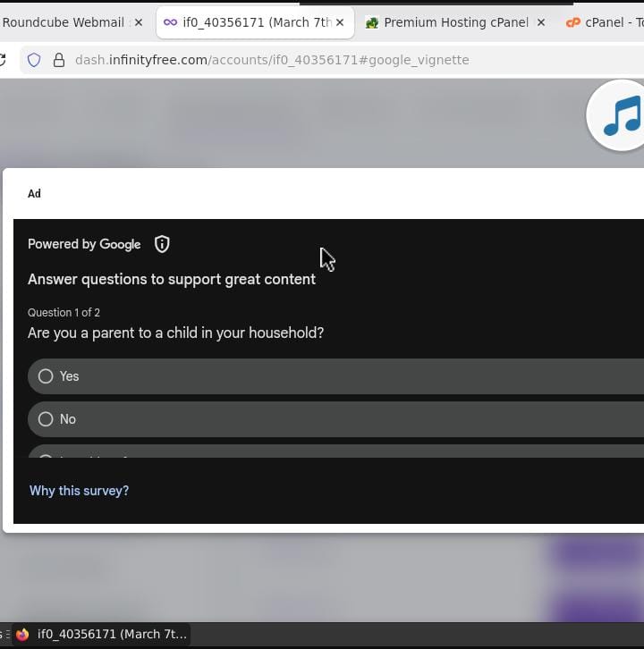Click the Powered by Google label
Screen dimensions: 644x649
(x=84, y=244)
